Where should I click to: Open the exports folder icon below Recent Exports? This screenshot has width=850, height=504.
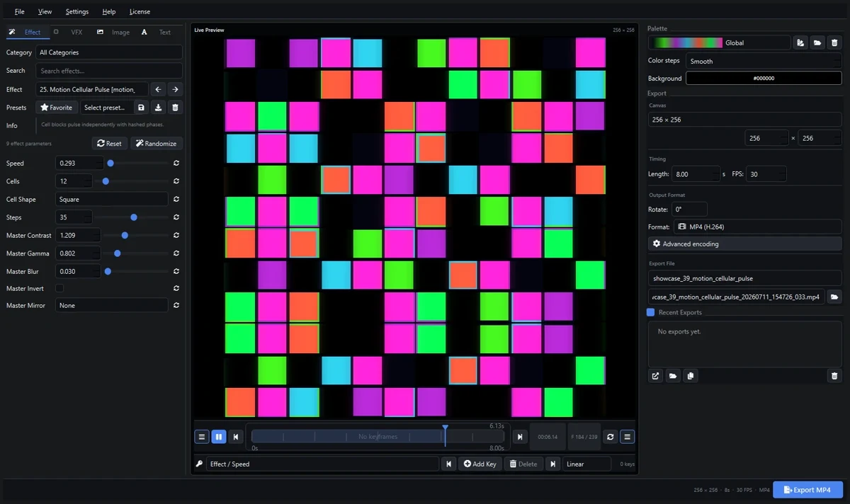pos(673,376)
